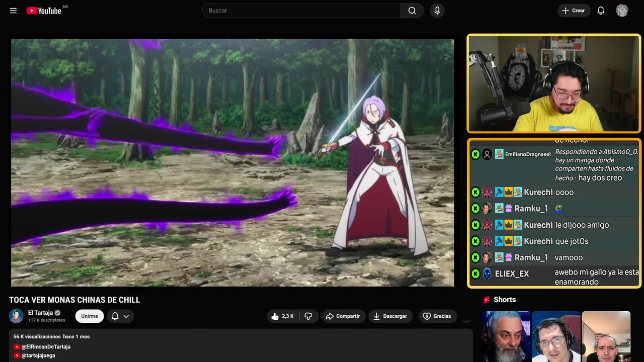Open the second Shorts thumbnail, man with glasses

pyautogui.click(x=556, y=336)
